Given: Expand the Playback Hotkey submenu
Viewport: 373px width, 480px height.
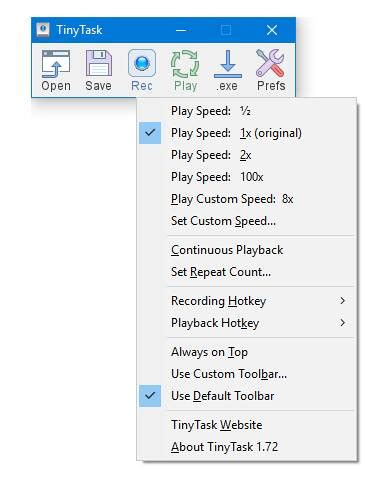Looking at the screenshot, I should (x=247, y=323).
